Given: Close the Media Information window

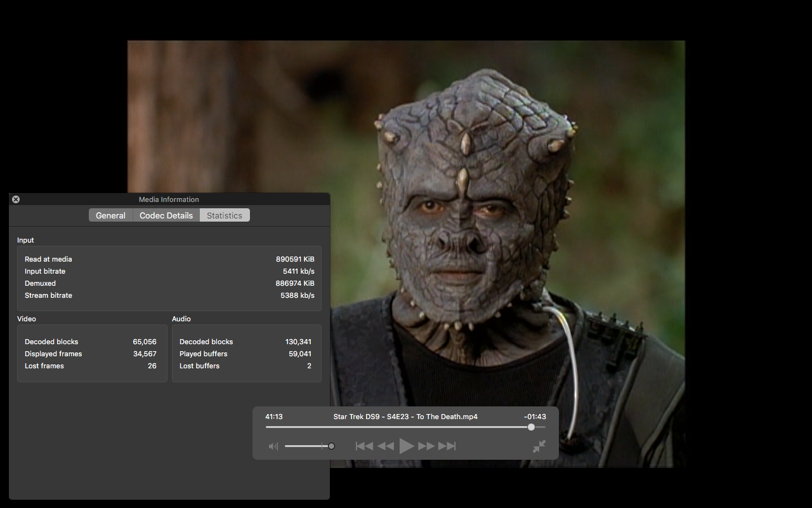Looking at the screenshot, I should 16,199.
